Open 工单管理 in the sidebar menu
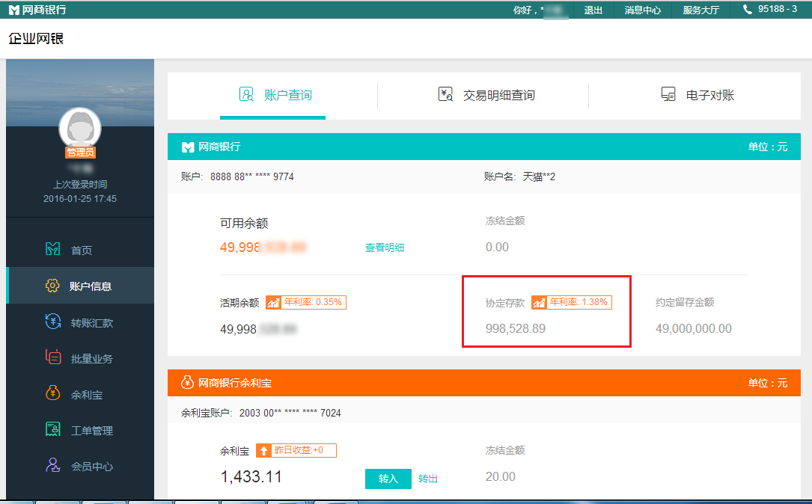This screenshot has height=504, width=812. pos(80,429)
